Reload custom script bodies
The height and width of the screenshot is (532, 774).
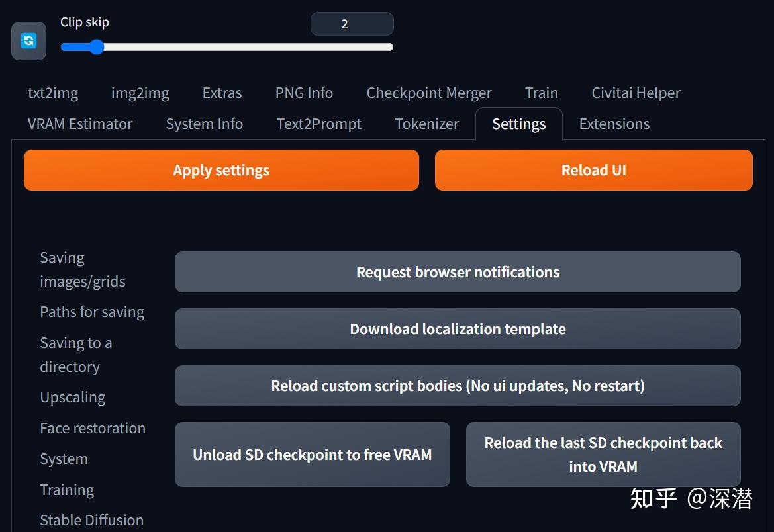(458, 386)
